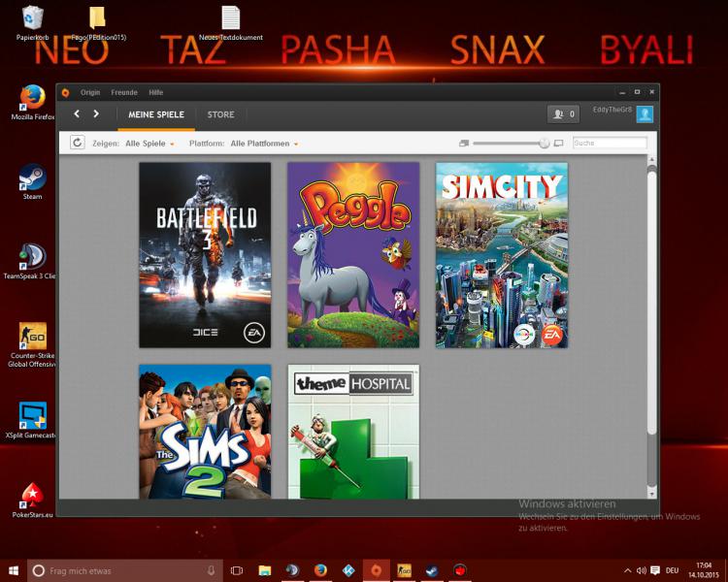
Task: Open the Hilfe menu
Action: (x=155, y=92)
